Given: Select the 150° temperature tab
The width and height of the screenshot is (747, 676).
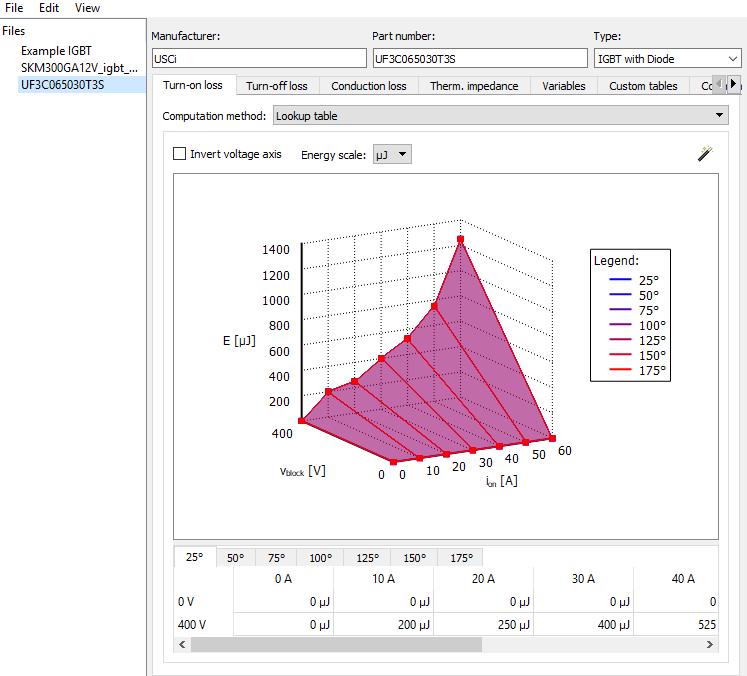Looking at the screenshot, I should point(414,558).
